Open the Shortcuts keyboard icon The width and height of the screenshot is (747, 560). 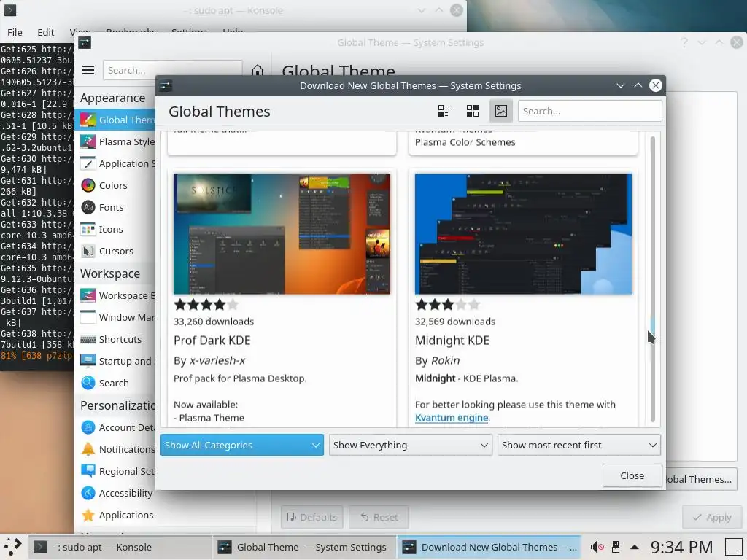[88, 339]
